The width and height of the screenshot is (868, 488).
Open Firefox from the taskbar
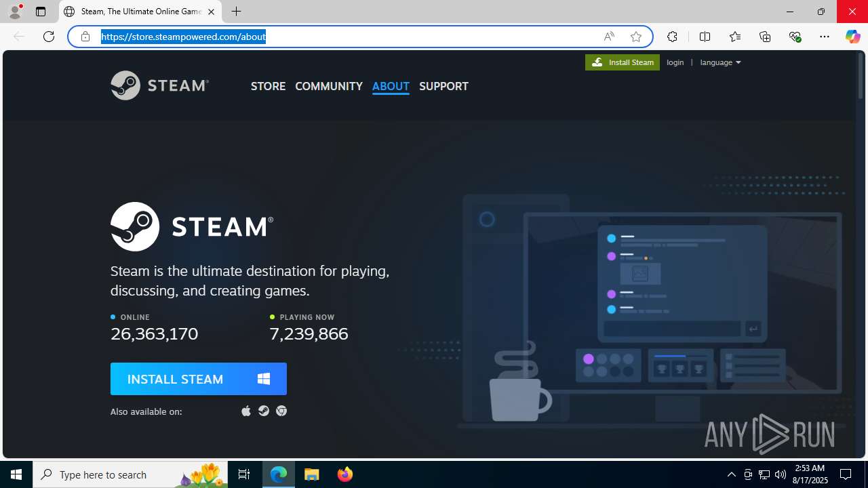point(345,474)
